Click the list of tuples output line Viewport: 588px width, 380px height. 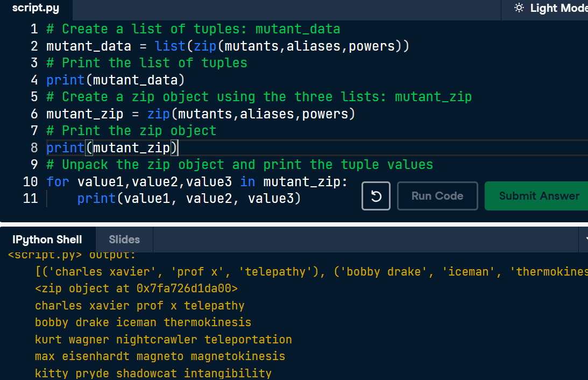(x=311, y=271)
